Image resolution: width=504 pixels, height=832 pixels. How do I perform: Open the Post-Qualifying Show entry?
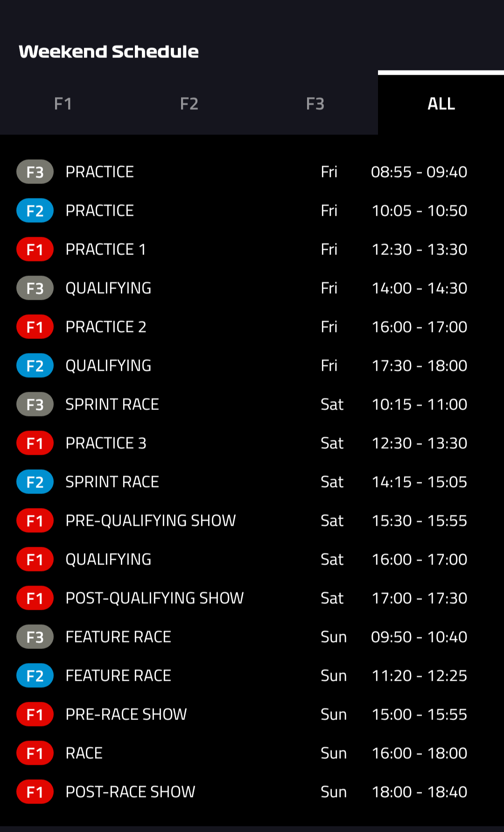(154, 598)
